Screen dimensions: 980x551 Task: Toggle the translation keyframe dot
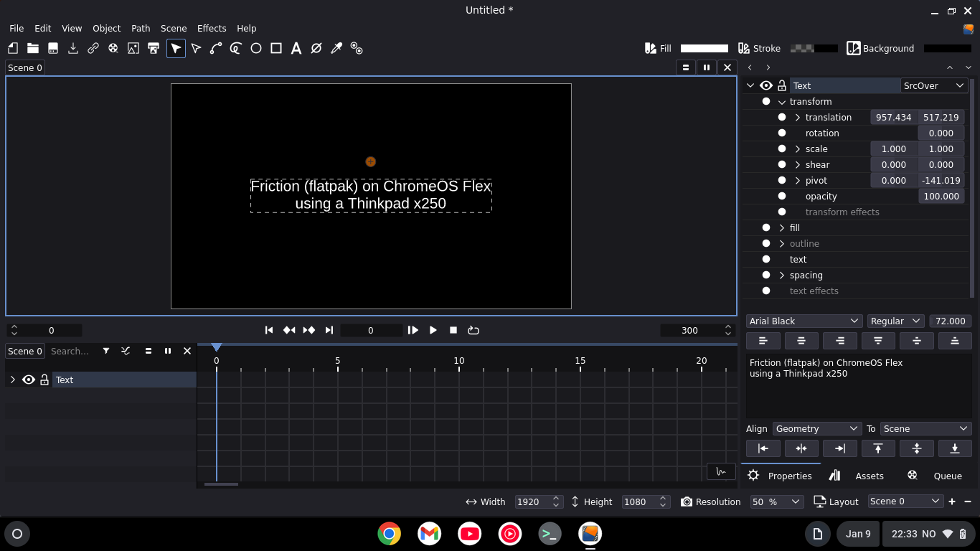[782, 117]
